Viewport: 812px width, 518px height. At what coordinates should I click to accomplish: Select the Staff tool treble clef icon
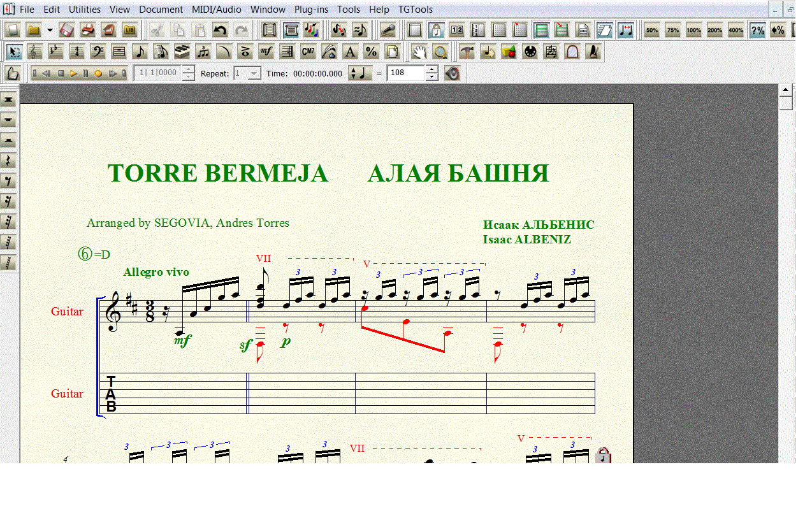point(36,52)
